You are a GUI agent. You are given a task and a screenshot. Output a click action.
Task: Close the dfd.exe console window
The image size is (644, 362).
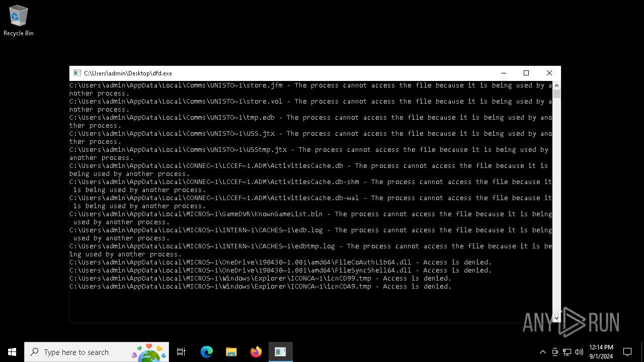coord(549,73)
